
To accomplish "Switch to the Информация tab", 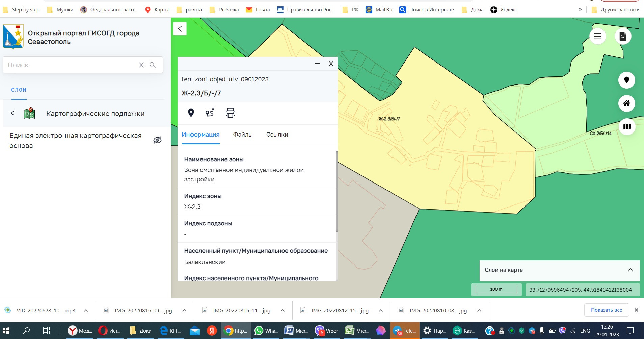I will pyautogui.click(x=200, y=135).
